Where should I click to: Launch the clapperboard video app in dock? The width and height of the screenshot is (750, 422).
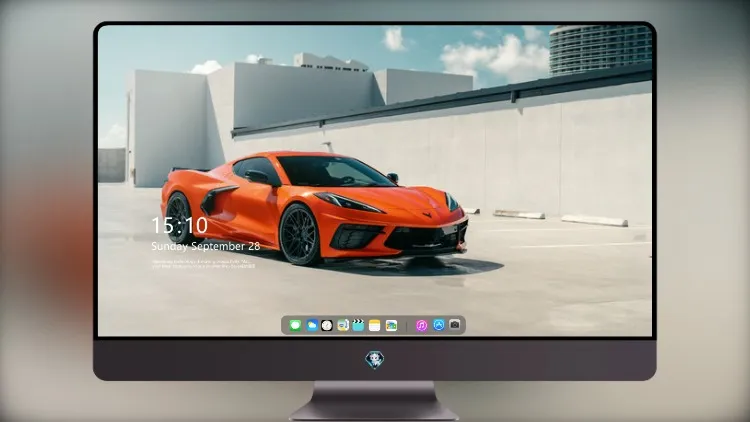point(358,325)
